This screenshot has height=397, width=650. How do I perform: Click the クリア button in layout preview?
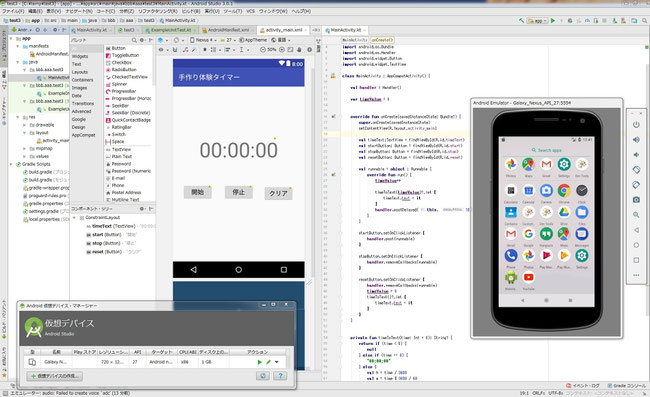coord(278,194)
